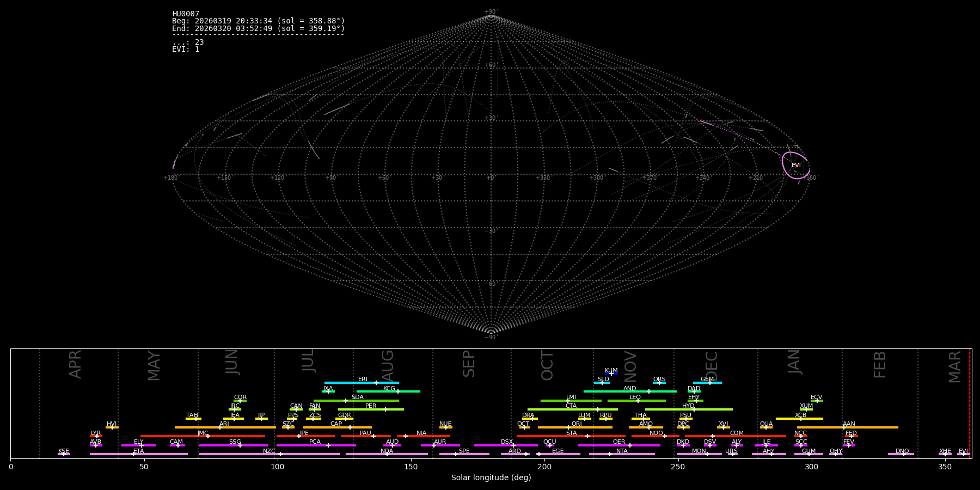This screenshot has height=490, width=980.
Task: Click the ERI cyan activity bar
Action: 362,383
